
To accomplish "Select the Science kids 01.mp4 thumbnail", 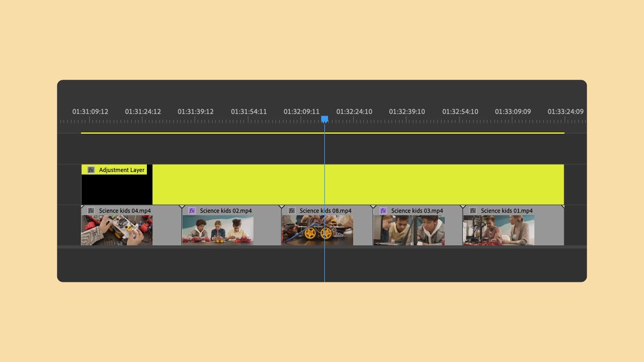I will pos(499,230).
